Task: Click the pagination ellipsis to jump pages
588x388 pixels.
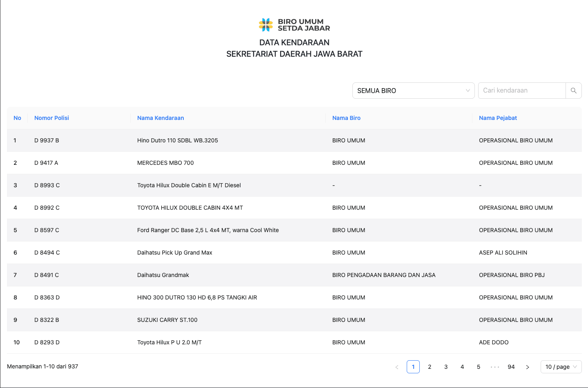Action: [x=495, y=367]
